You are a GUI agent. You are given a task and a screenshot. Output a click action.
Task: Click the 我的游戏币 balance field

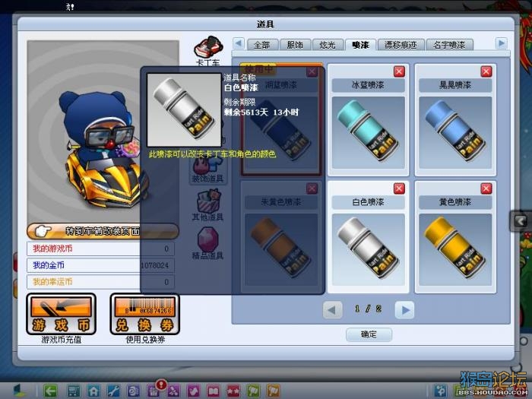[101, 249]
